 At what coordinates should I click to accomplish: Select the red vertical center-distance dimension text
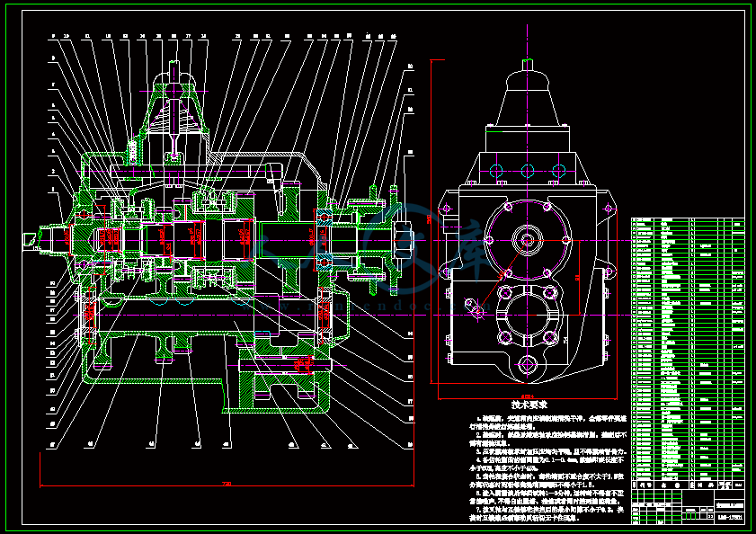click(577, 278)
